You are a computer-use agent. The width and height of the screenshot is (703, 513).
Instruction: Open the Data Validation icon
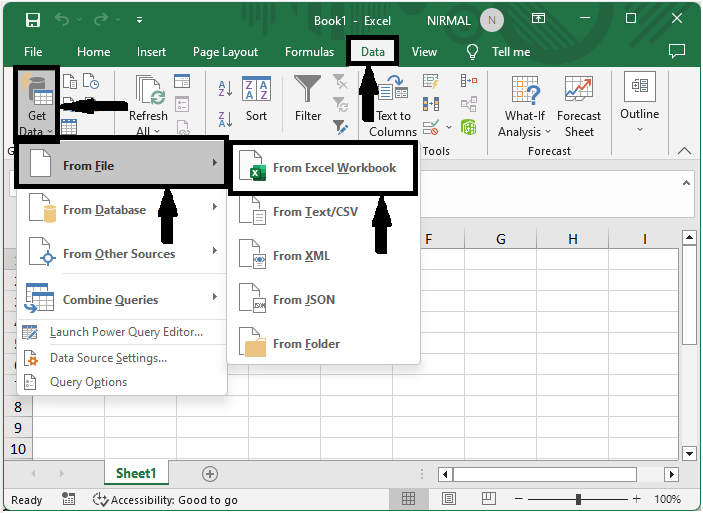430,127
